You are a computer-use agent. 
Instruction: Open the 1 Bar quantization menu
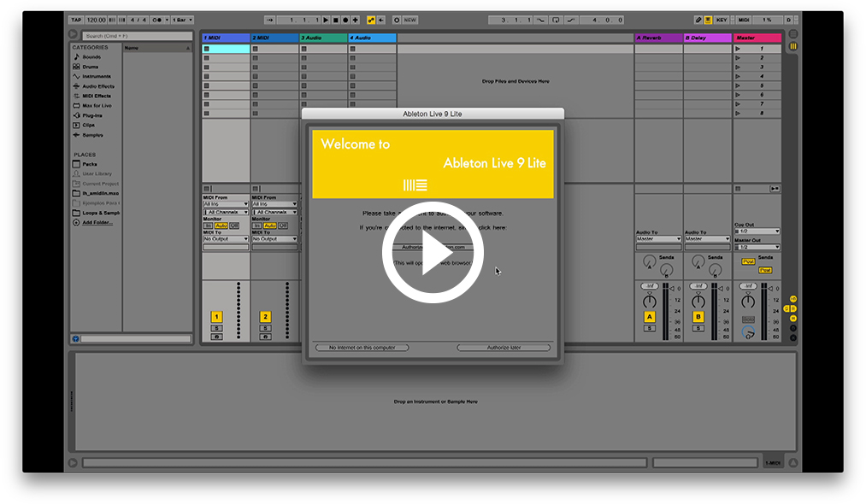pyautogui.click(x=182, y=20)
